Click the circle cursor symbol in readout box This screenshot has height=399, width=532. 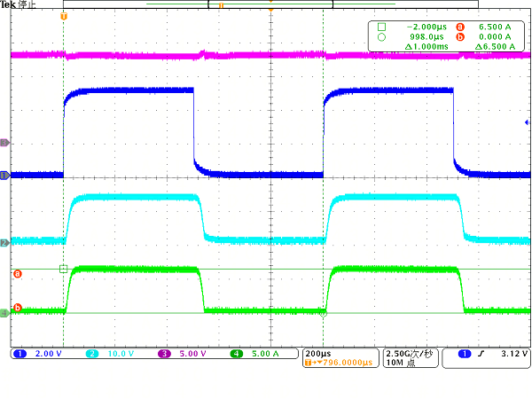(x=381, y=37)
